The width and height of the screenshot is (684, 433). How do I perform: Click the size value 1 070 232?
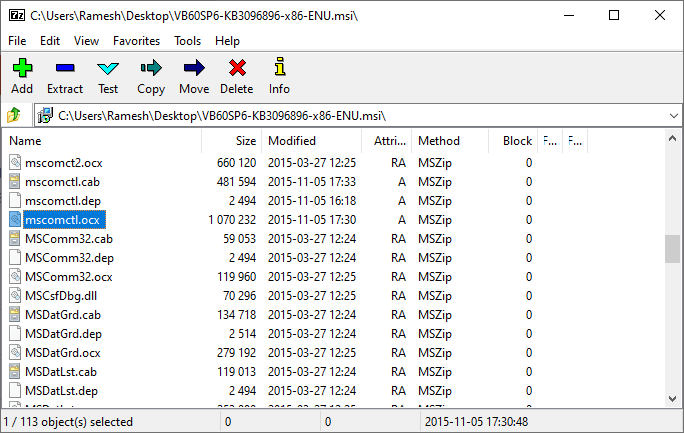[x=232, y=220]
